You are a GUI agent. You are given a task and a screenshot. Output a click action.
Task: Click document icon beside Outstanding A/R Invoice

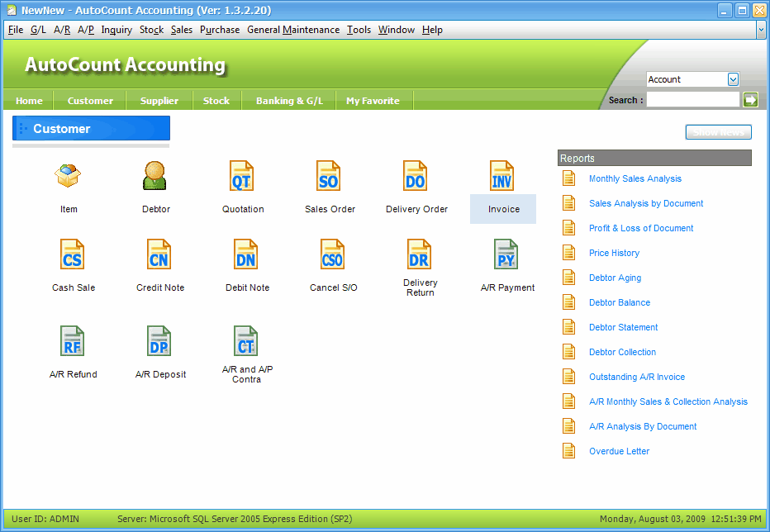coord(568,377)
